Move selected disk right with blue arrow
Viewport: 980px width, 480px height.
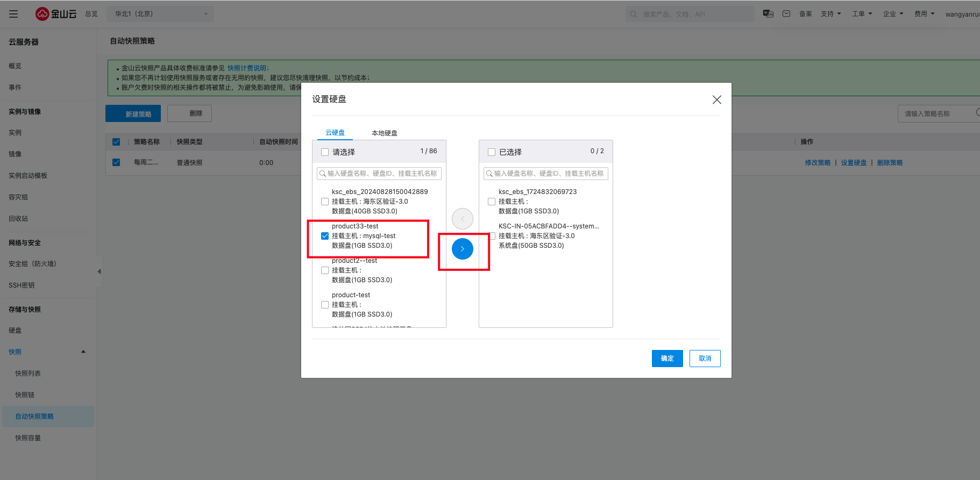463,249
